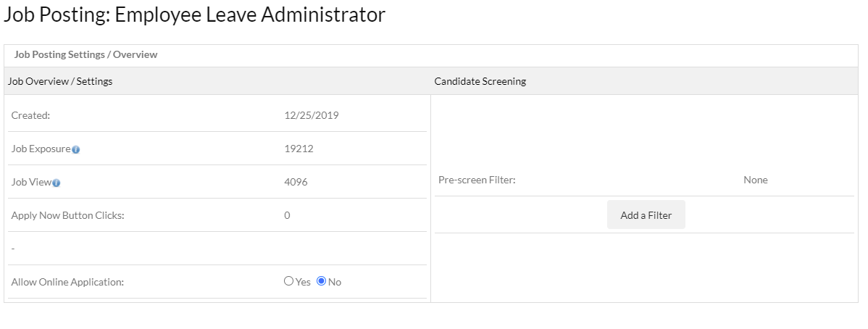Click the Job Exposure info icon
This screenshot has width=868, height=329.
pyautogui.click(x=76, y=149)
